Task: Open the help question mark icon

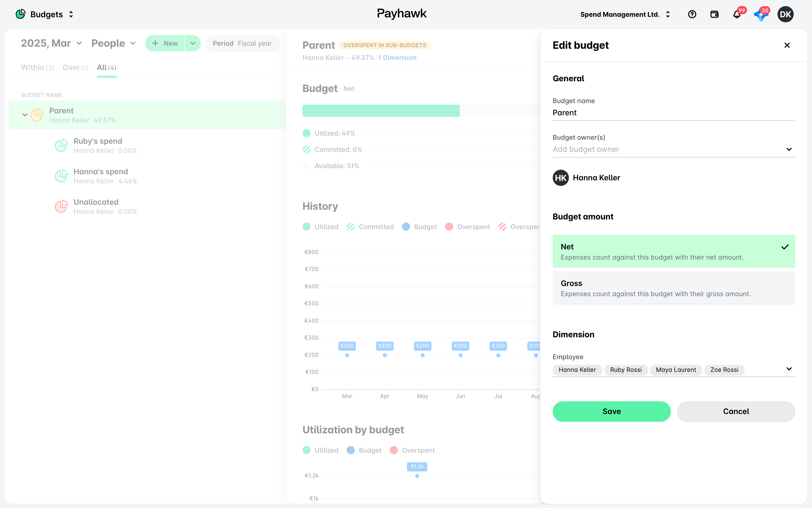Action: tap(692, 14)
